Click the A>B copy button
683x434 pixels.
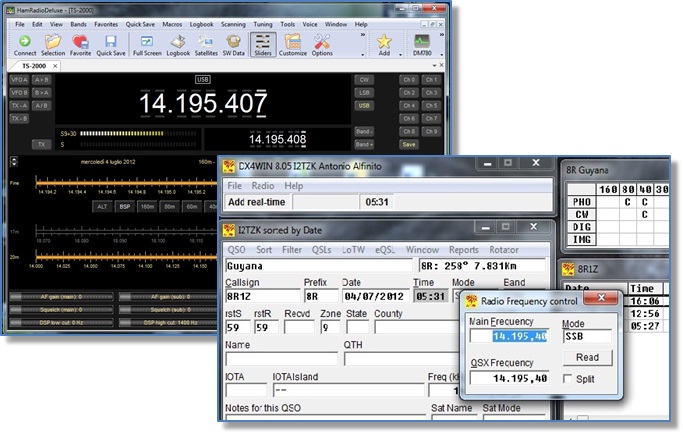[41, 80]
